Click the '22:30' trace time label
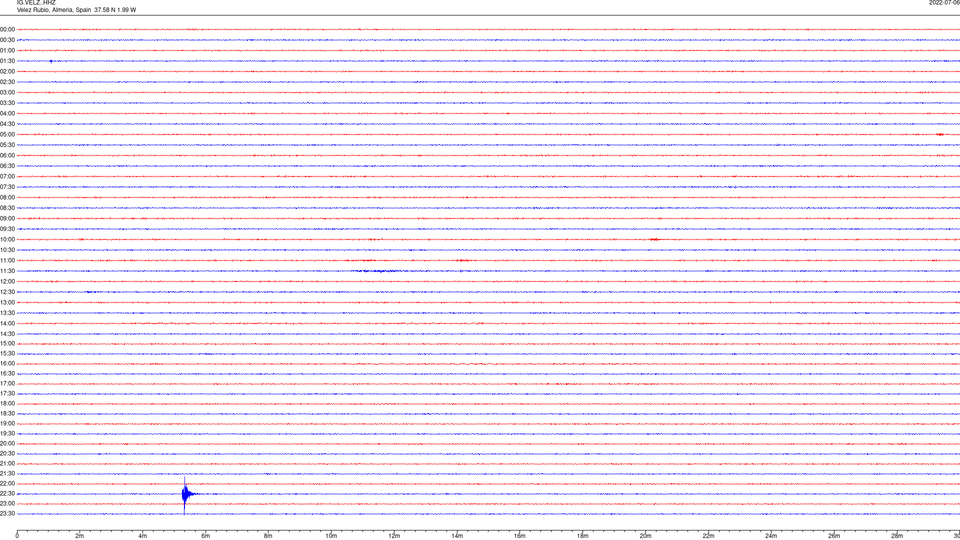960x540 pixels. 7,494
